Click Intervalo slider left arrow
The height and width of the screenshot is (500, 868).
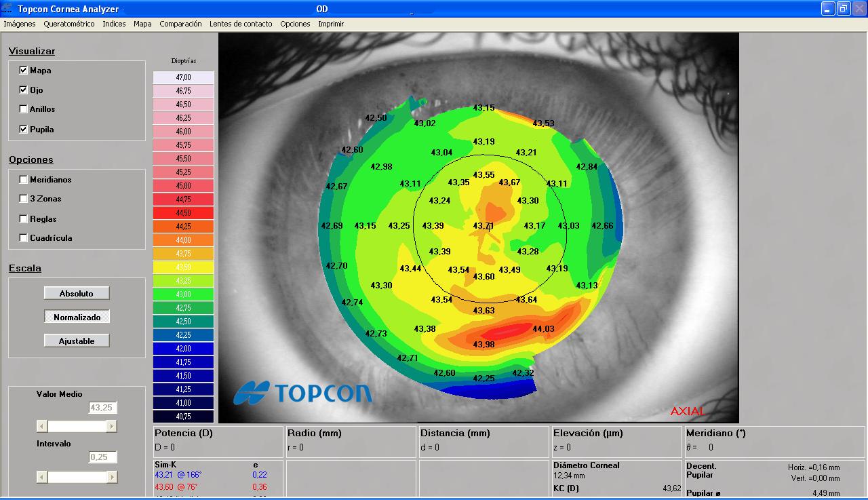coord(42,477)
